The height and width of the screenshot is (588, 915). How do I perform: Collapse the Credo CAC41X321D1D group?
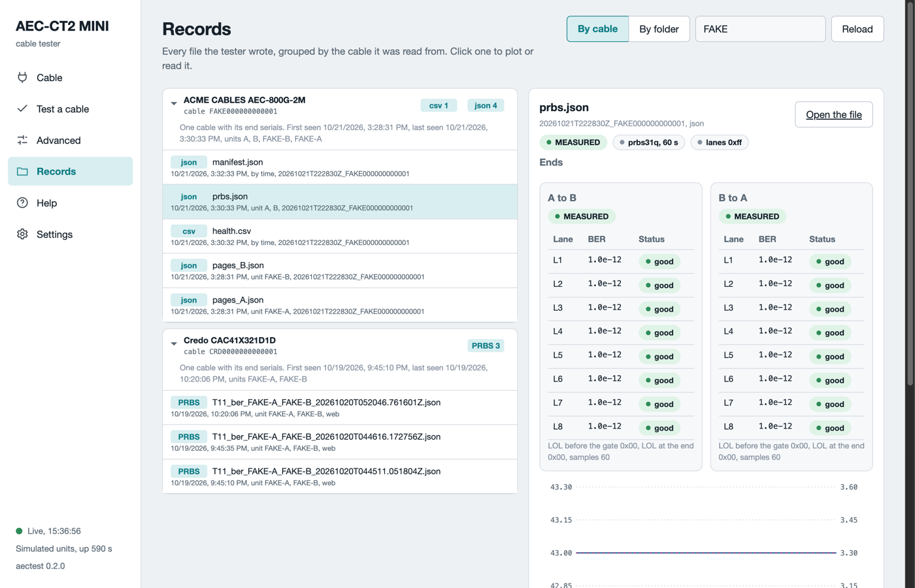174,344
